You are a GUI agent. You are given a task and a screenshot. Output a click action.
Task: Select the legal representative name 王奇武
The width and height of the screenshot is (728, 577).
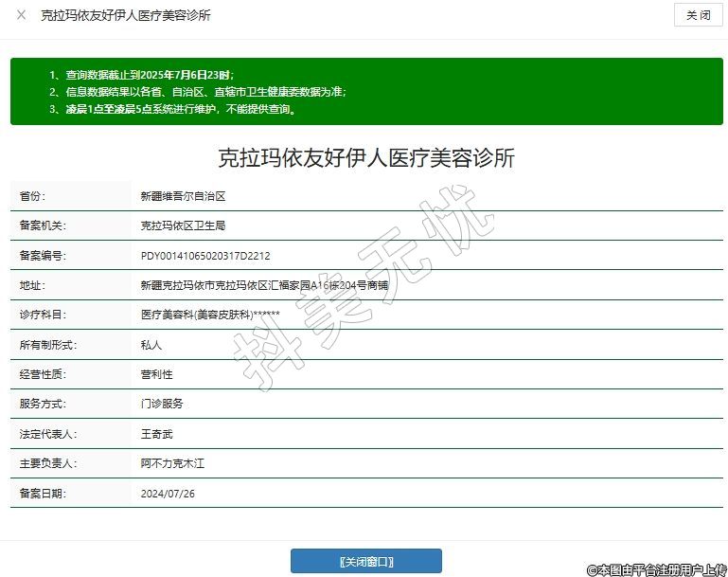pyautogui.click(x=156, y=434)
